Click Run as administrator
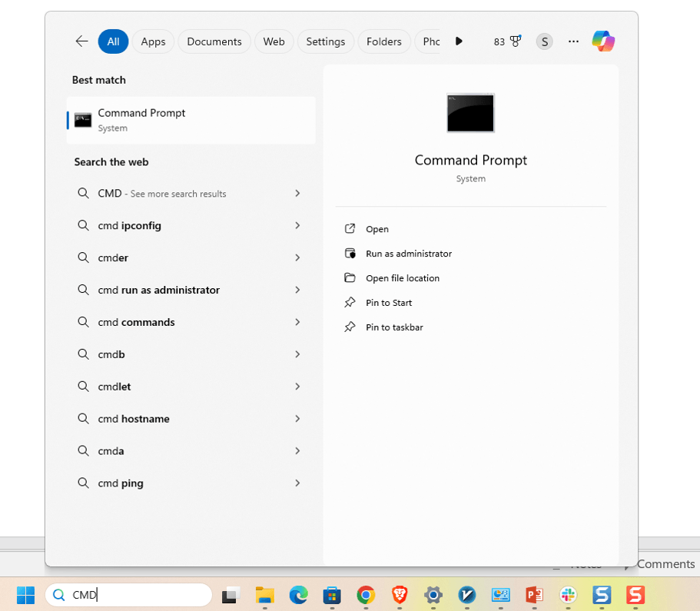700x611 pixels. point(408,254)
